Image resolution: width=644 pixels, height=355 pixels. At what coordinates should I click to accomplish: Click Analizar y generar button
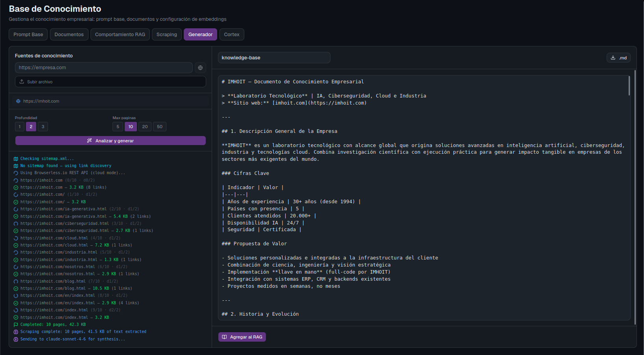pos(111,141)
